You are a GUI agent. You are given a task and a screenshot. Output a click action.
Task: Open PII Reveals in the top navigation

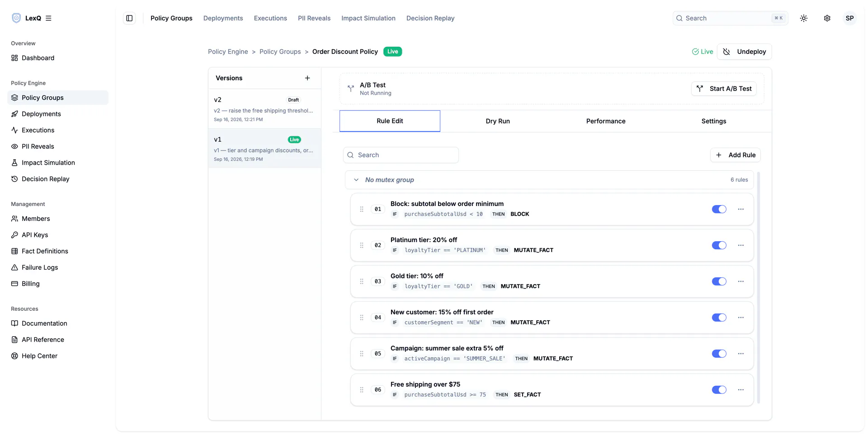pyautogui.click(x=314, y=18)
